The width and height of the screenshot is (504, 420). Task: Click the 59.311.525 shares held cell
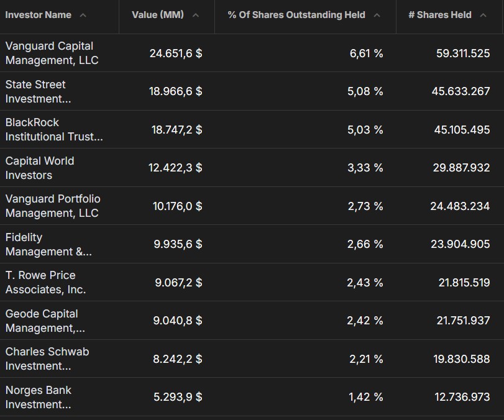click(x=463, y=53)
